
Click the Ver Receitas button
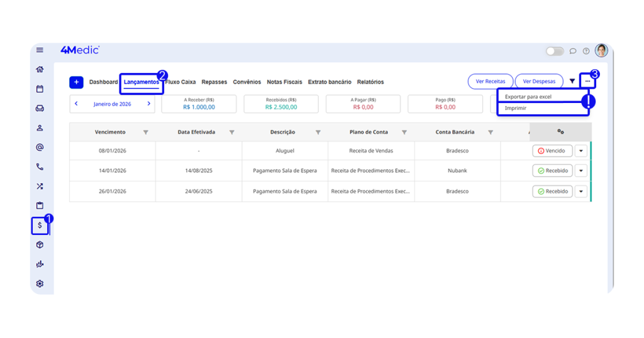click(491, 82)
